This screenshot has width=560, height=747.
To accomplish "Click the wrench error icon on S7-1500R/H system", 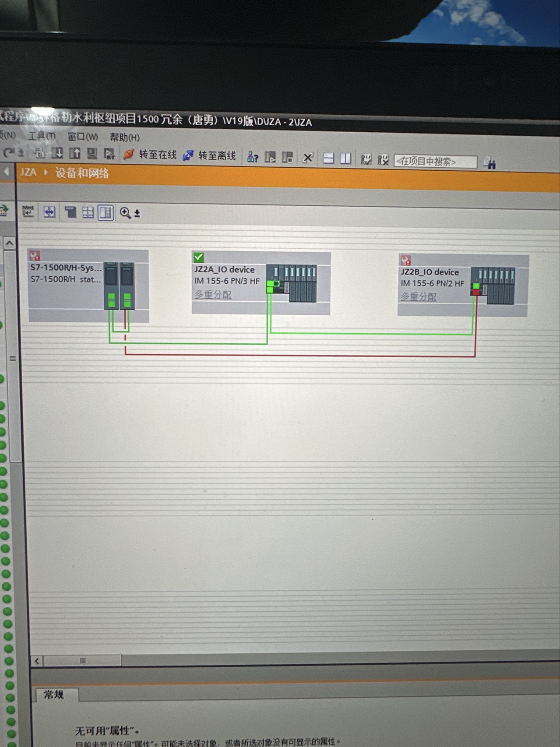I will [35, 256].
